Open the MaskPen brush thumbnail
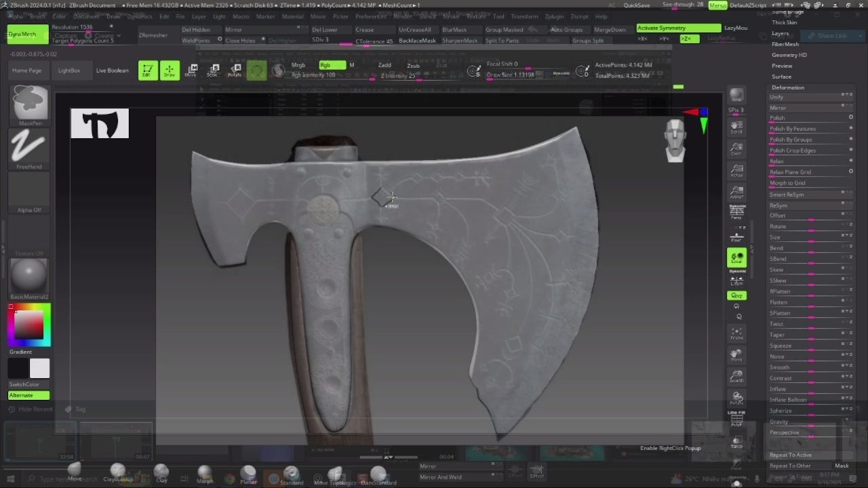868x488 pixels. [x=29, y=106]
